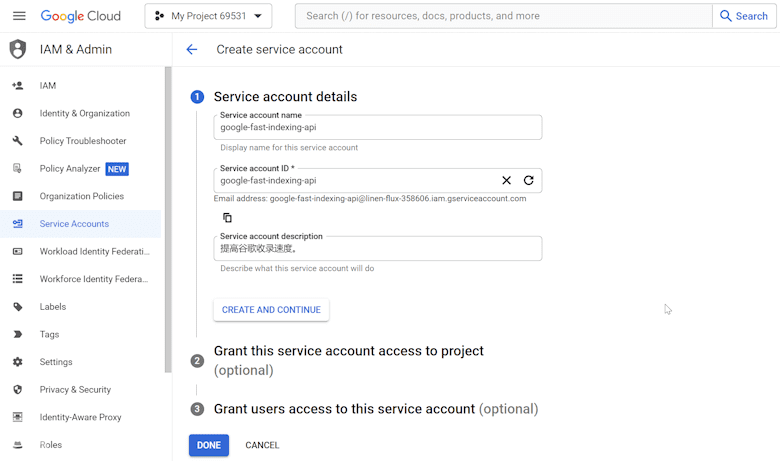
Task: Clear the Service account ID field
Action: (506, 181)
